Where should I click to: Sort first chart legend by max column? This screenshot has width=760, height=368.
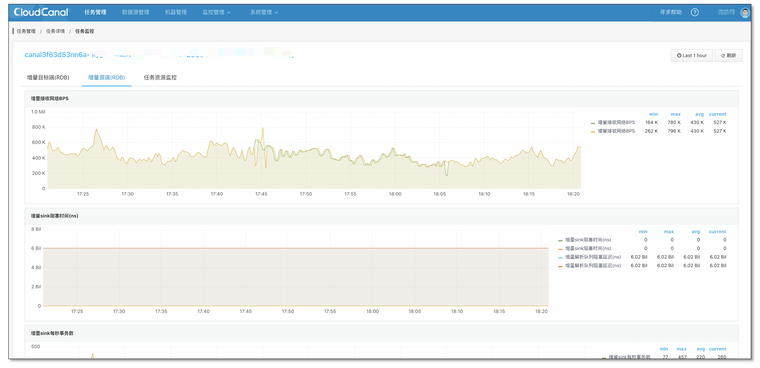coord(676,114)
